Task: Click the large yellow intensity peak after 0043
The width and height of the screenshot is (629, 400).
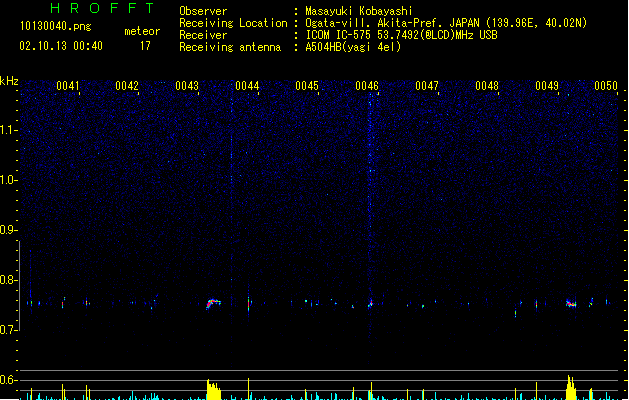Action: coord(213,389)
